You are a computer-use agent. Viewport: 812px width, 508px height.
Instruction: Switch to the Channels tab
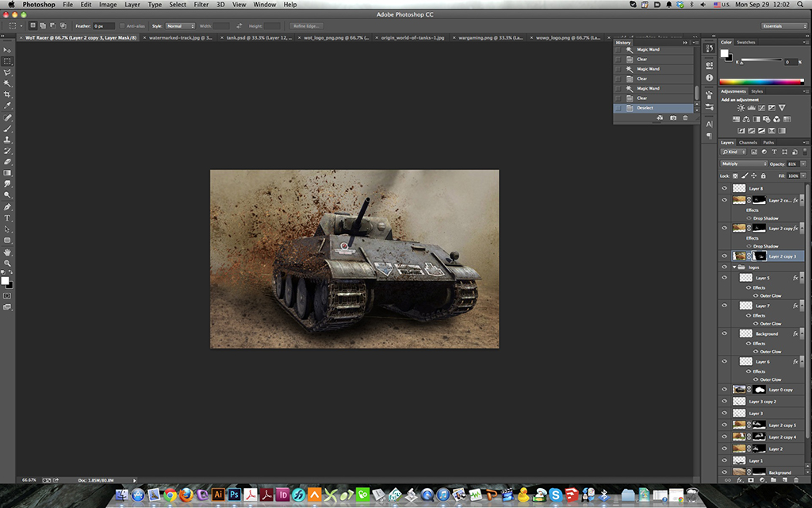[x=747, y=143]
